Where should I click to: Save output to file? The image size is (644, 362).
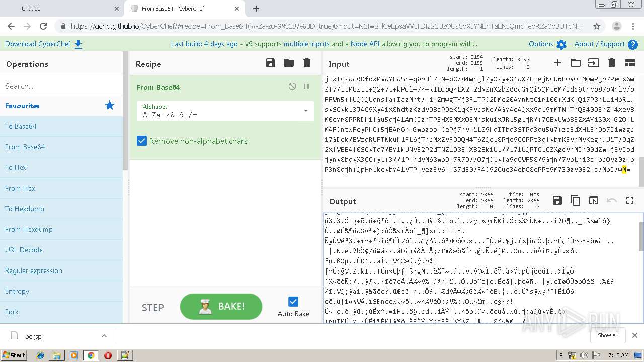point(557,200)
